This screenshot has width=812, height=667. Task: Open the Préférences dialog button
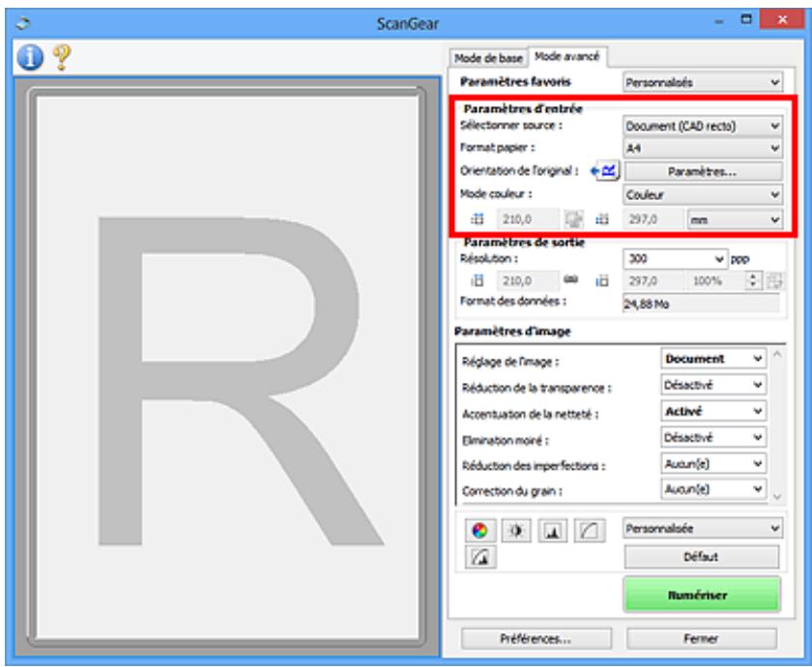535,639
